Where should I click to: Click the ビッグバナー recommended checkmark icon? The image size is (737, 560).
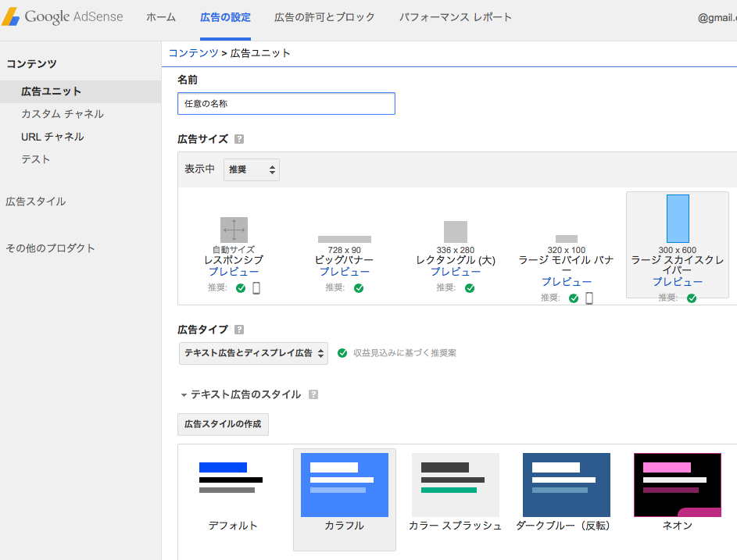pyautogui.click(x=359, y=288)
